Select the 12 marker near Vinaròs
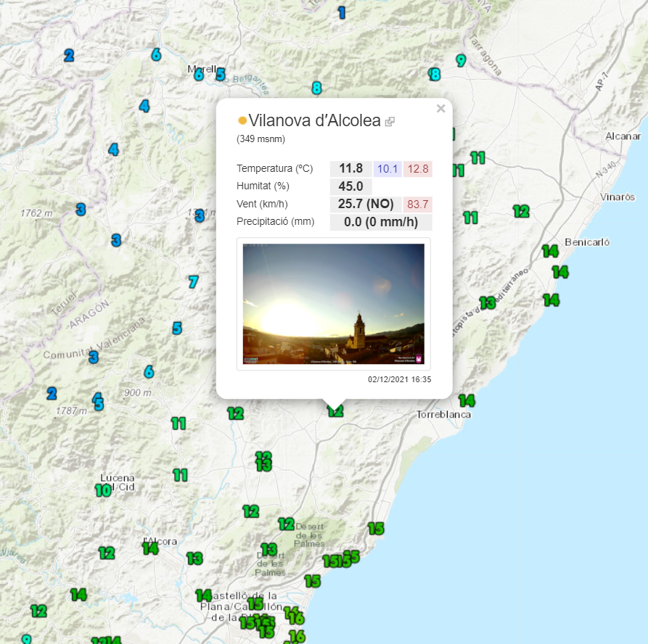 (521, 212)
